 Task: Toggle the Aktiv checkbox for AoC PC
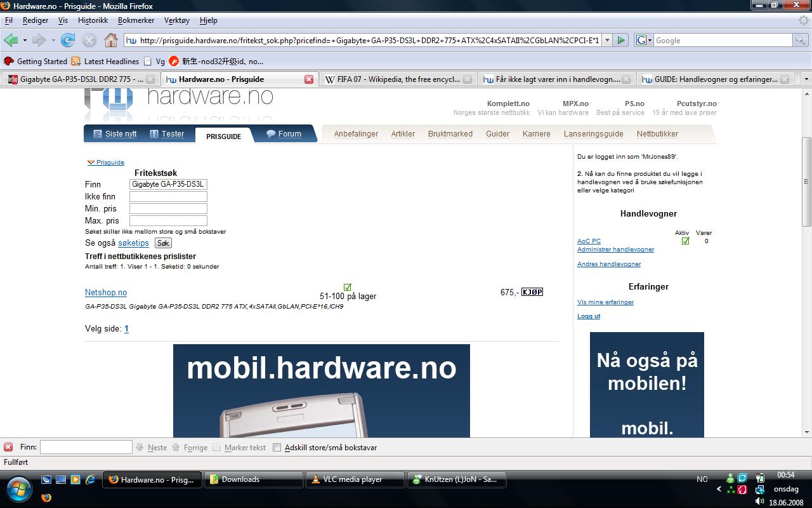click(685, 241)
